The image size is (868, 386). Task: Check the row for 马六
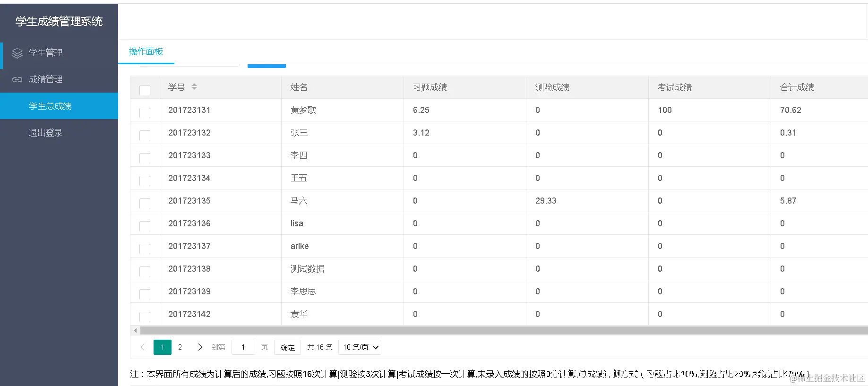coord(145,203)
